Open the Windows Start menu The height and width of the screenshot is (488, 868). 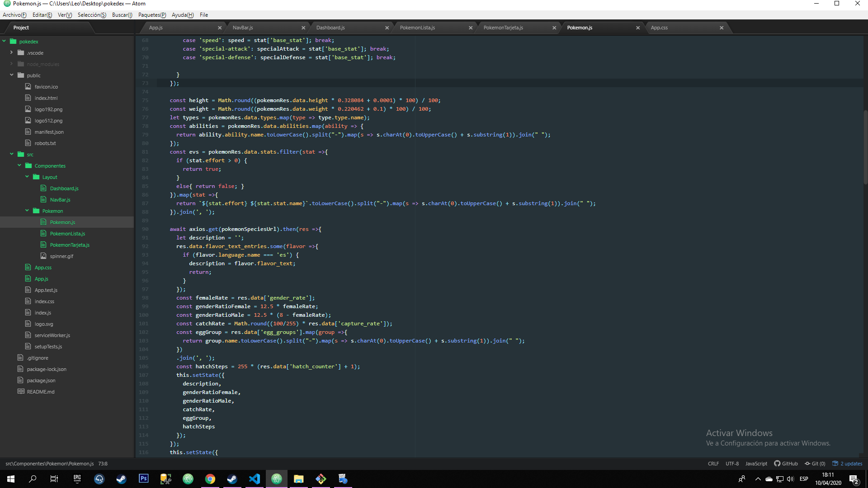click(11, 479)
